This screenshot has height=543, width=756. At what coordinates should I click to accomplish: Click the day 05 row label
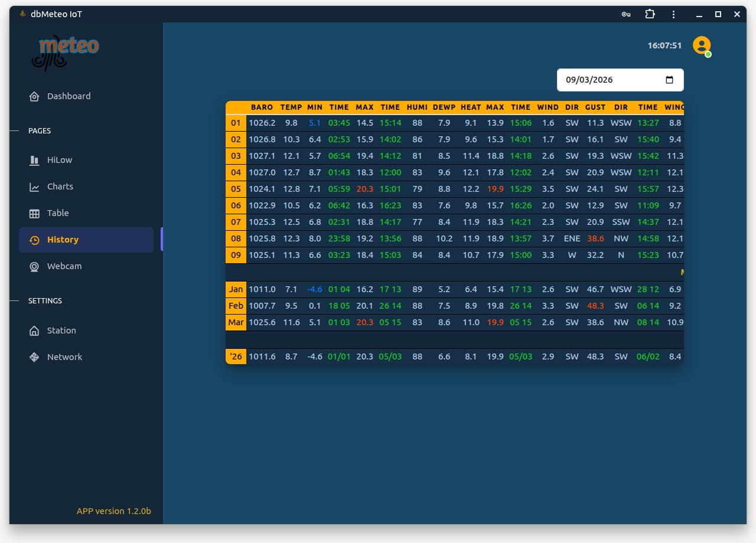point(236,189)
